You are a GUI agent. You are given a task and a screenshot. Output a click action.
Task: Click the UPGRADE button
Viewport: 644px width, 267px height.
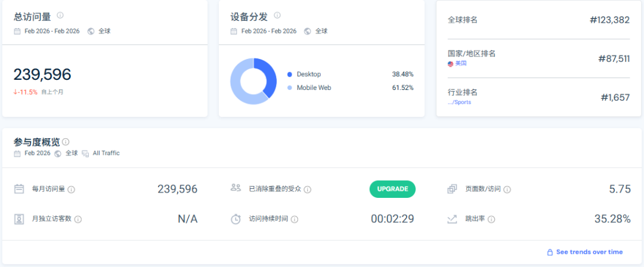point(392,189)
